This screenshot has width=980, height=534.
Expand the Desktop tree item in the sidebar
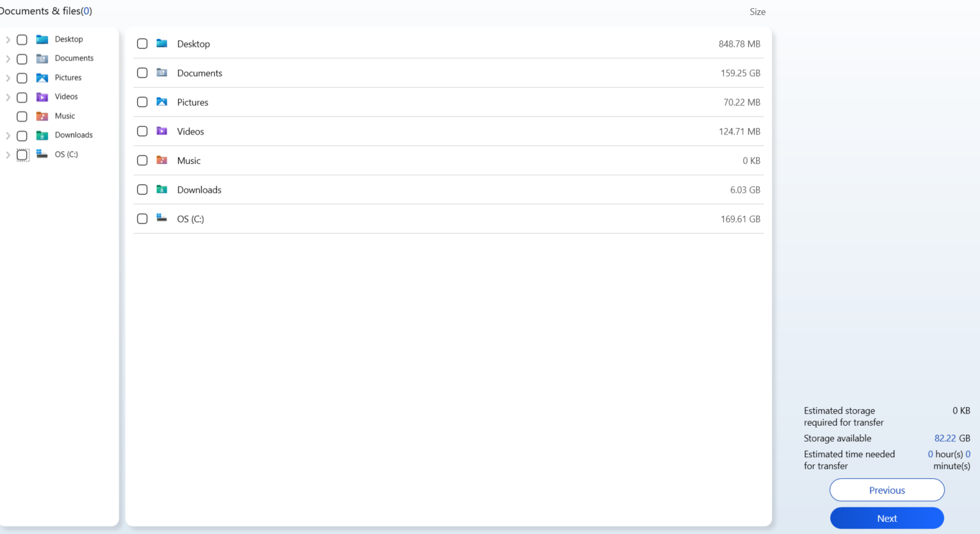tap(8, 39)
